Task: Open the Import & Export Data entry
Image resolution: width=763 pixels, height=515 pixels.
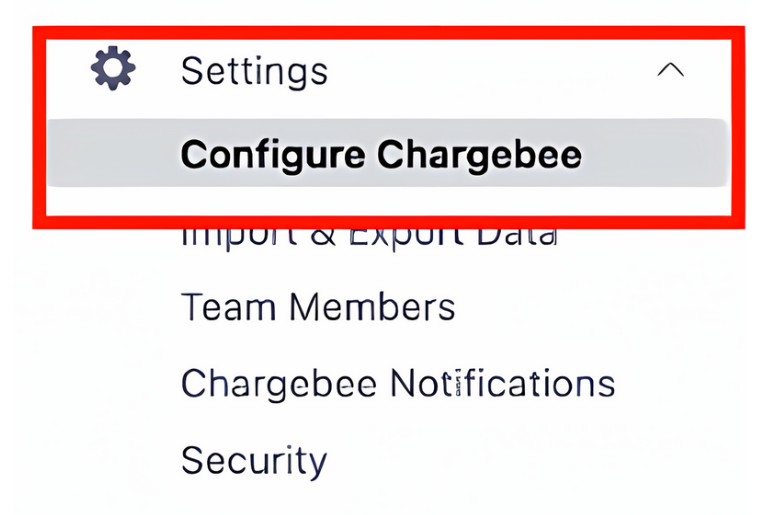Action: [x=369, y=238]
